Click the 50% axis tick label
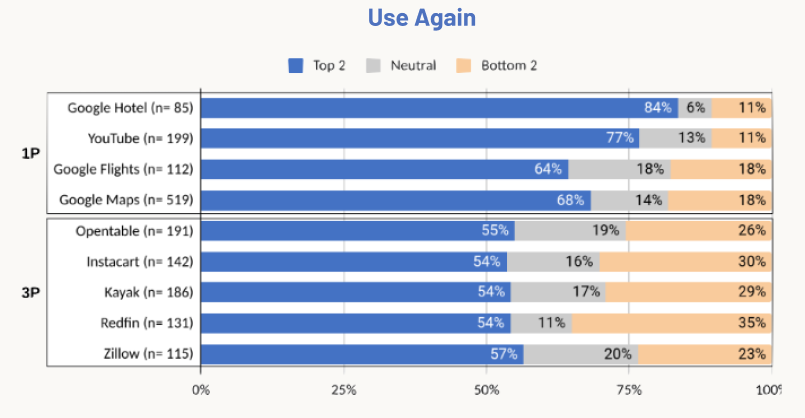 click(x=486, y=389)
